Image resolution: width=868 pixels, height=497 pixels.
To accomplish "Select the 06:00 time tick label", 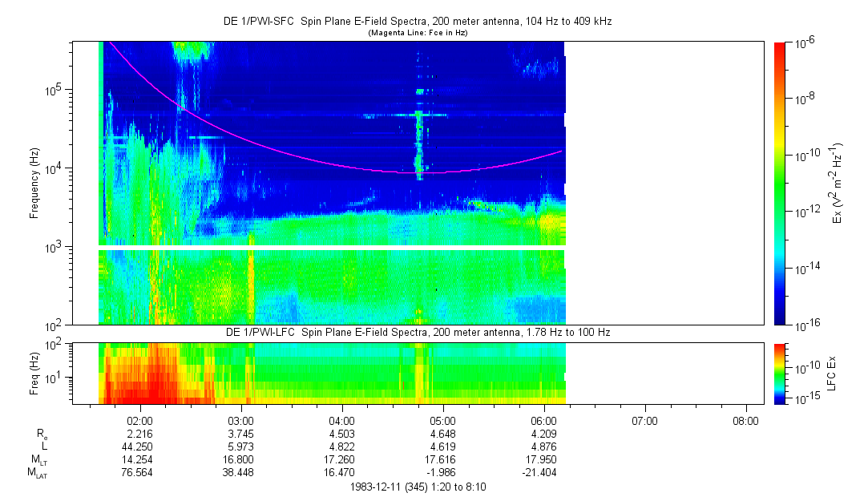I will click(544, 421).
